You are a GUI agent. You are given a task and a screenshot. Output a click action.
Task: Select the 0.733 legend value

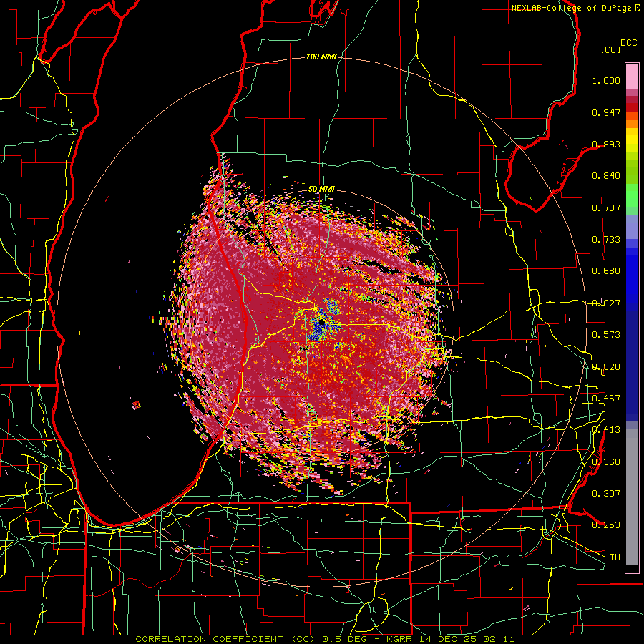click(x=606, y=240)
